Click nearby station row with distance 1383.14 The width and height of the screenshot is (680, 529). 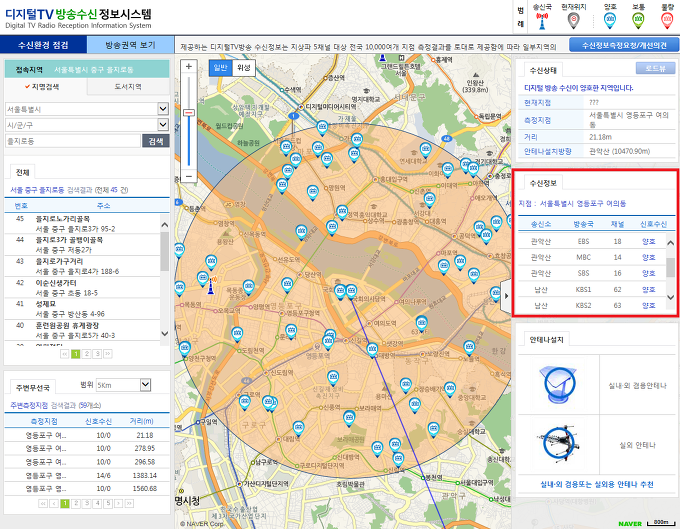(87, 475)
